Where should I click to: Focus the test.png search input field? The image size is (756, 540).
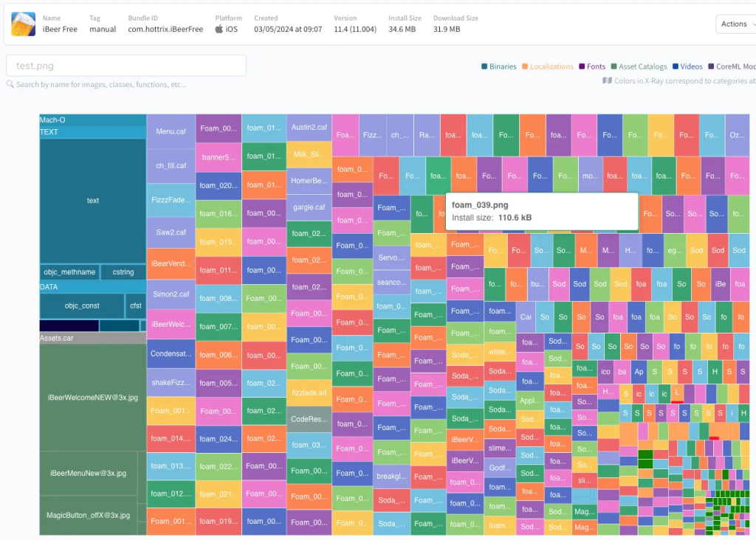pyautogui.click(x=126, y=66)
